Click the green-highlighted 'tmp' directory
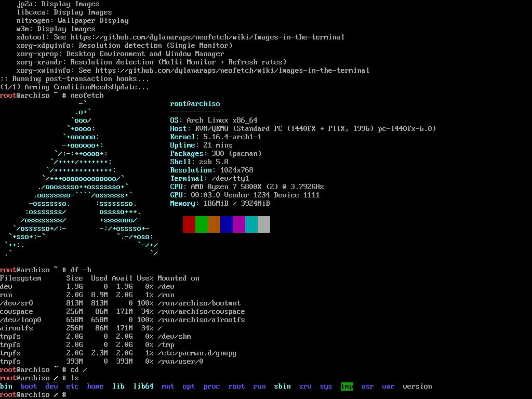The width and height of the screenshot is (532, 399). tap(347, 387)
